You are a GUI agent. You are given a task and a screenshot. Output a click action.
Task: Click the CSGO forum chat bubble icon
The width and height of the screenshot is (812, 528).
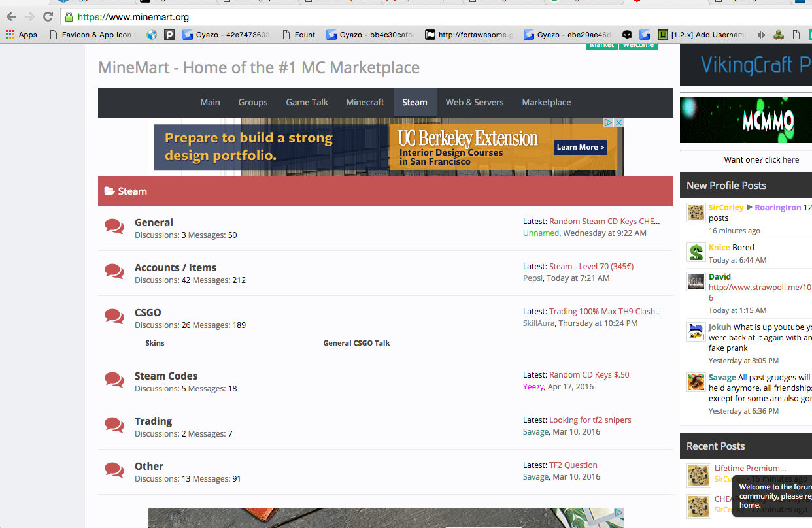tap(114, 317)
